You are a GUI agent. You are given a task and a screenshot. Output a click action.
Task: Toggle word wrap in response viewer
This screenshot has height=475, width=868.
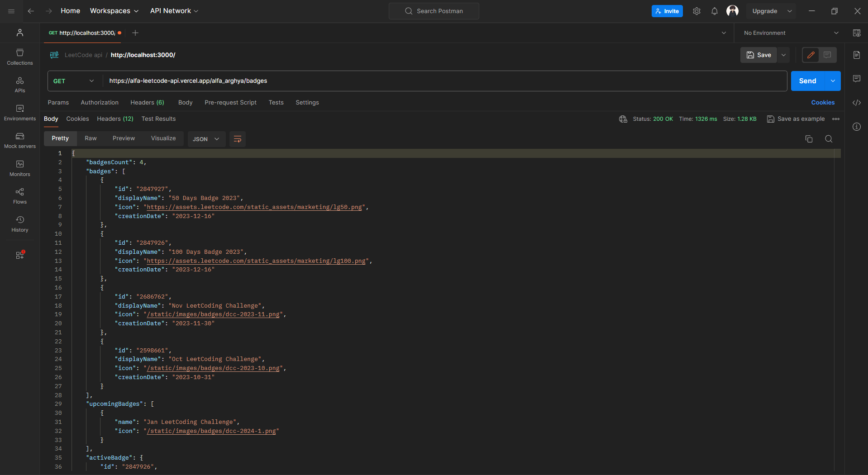[237, 139]
